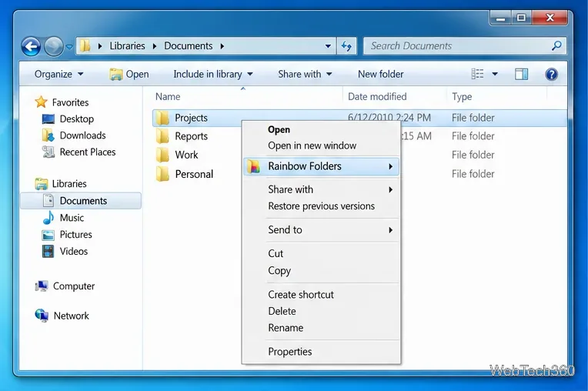Screen dimensions: 588x391
Task: Open the view options dropdown arrow
Action: [x=495, y=74]
